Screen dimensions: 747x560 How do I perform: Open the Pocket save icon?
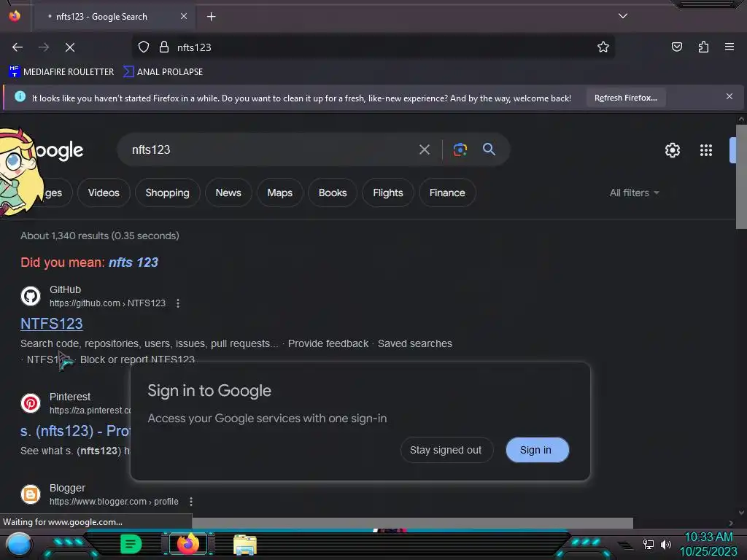(x=677, y=47)
